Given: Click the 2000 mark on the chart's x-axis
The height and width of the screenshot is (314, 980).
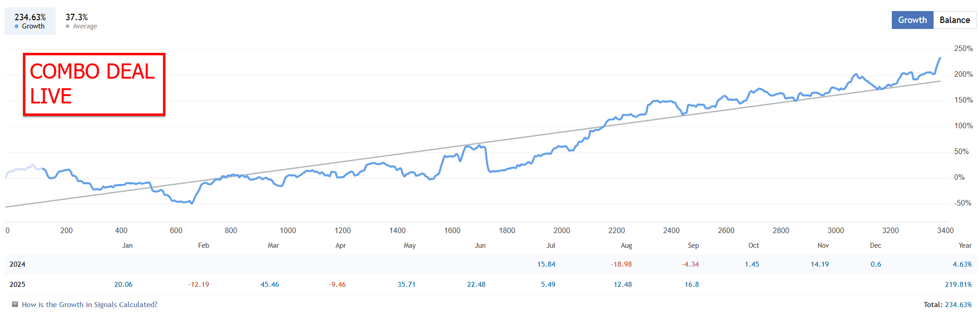Looking at the screenshot, I should click(561, 230).
